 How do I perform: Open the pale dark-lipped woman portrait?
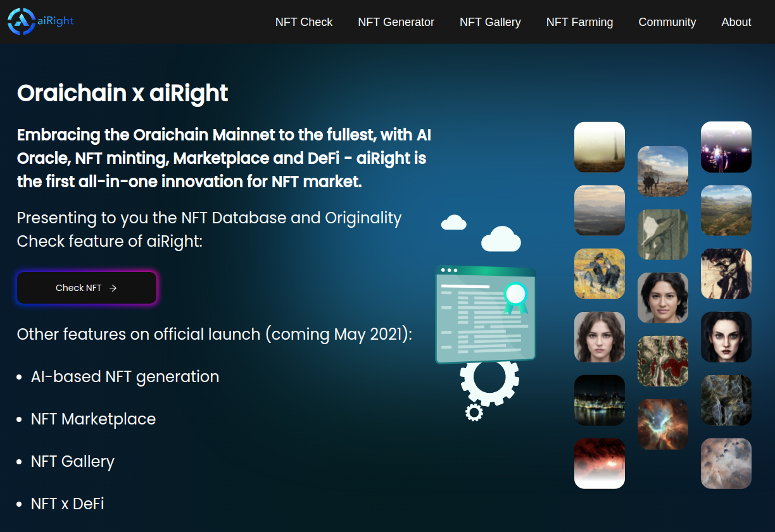coord(726,337)
